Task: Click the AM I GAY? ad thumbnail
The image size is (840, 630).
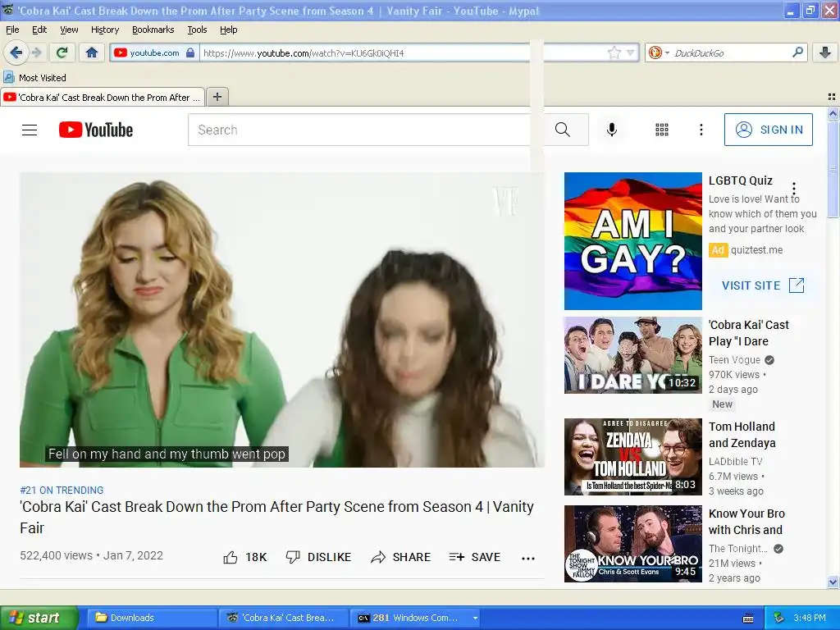Action: coord(632,241)
